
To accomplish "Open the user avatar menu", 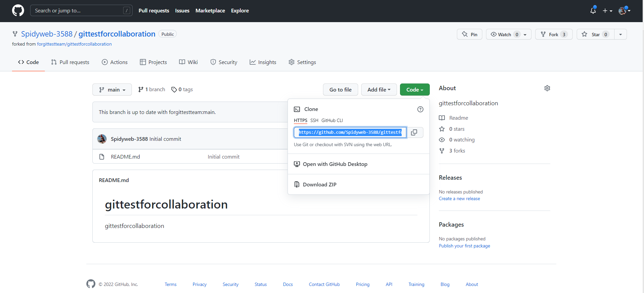I will [624, 11].
